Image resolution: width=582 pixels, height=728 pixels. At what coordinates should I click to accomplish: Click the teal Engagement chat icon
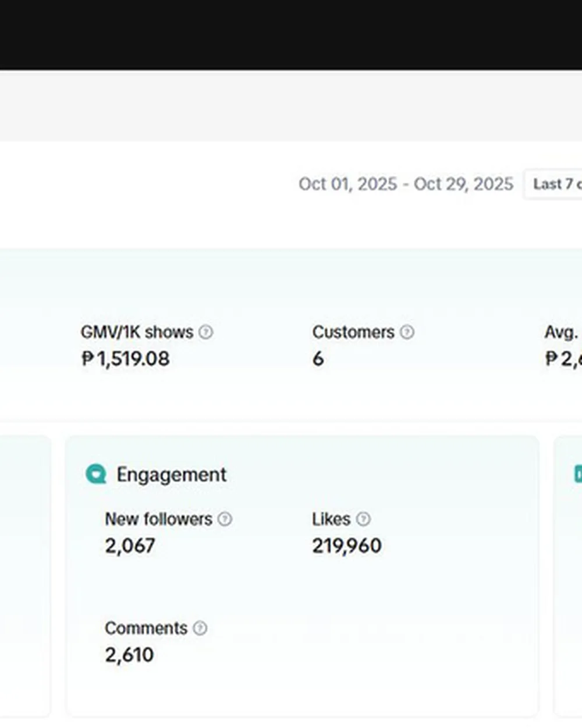pyautogui.click(x=96, y=474)
